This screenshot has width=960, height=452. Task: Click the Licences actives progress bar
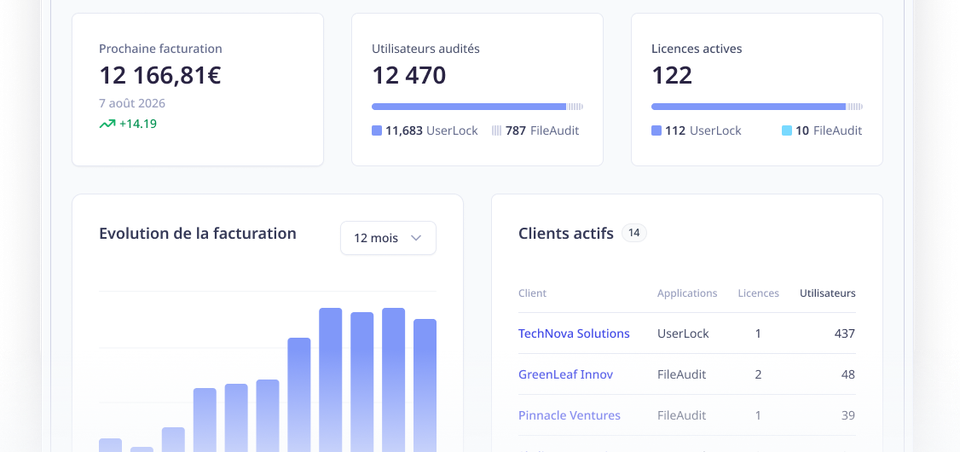point(757,107)
